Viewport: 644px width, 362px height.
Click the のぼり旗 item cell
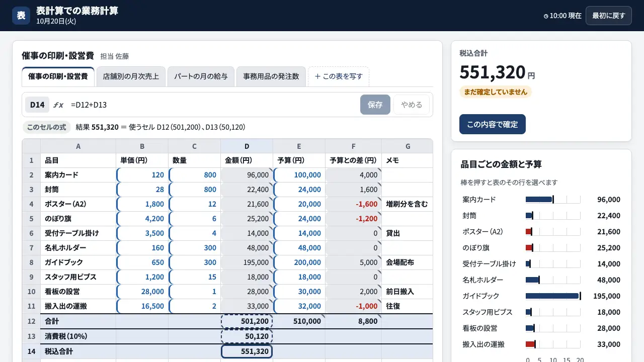[x=78, y=219]
